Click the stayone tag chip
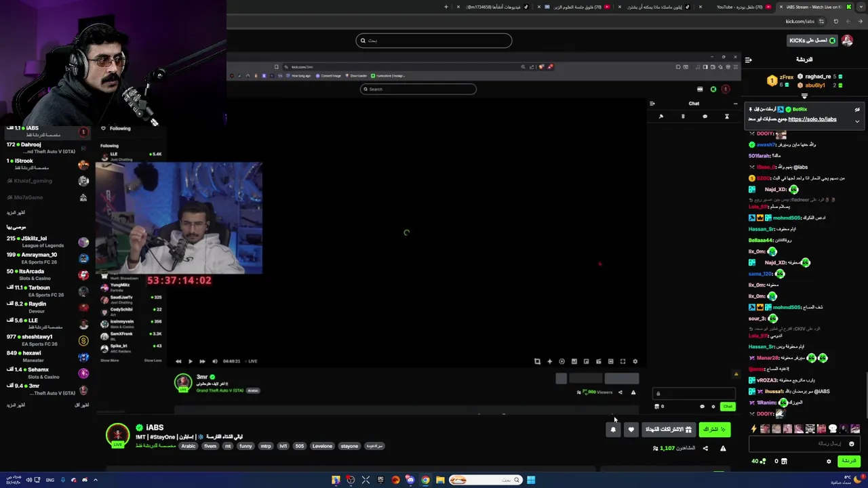The width and height of the screenshot is (868, 488). tap(349, 446)
